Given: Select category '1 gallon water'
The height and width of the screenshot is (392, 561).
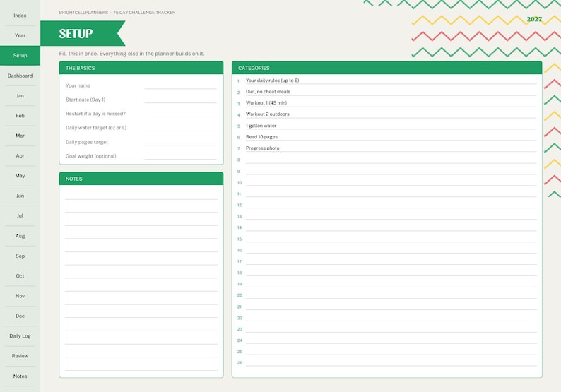Looking at the screenshot, I should [x=386, y=126].
